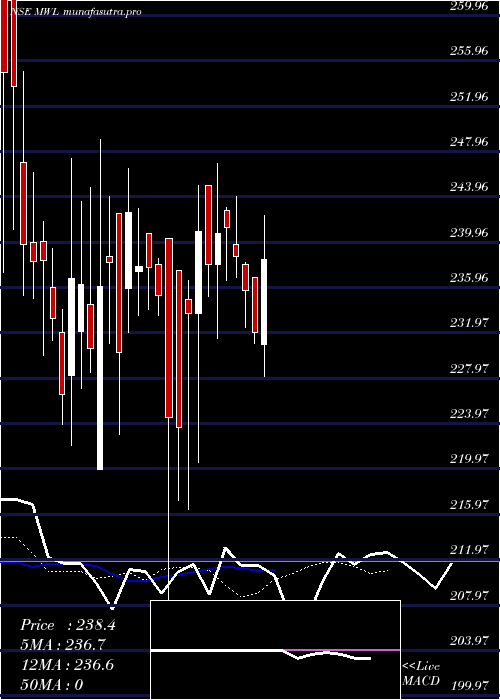The image size is (500, 700).
Task: Click the 'Price : 238.4' readout
Action: coord(68,625)
